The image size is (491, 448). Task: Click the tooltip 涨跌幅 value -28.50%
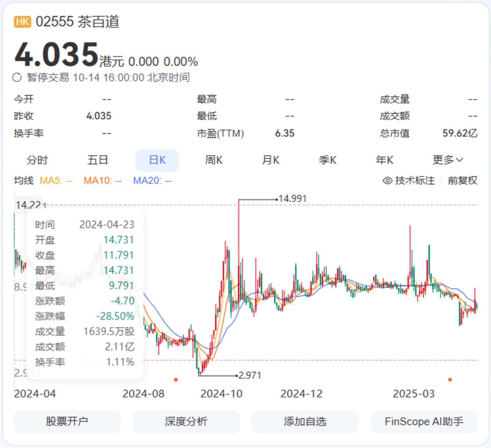tap(115, 316)
